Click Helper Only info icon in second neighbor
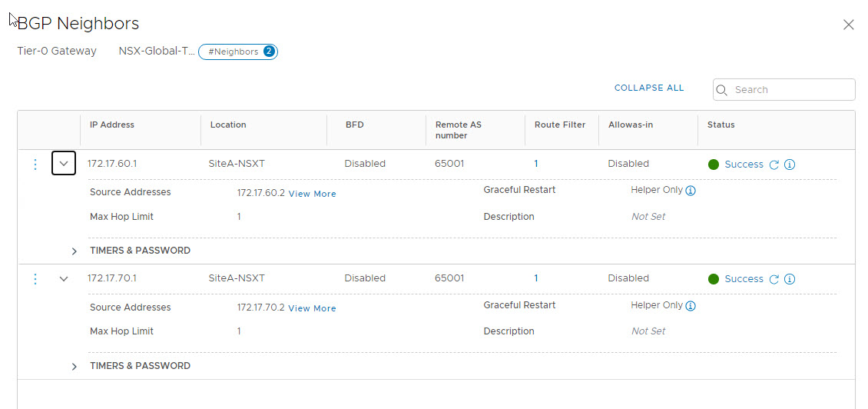 coord(690,306)
